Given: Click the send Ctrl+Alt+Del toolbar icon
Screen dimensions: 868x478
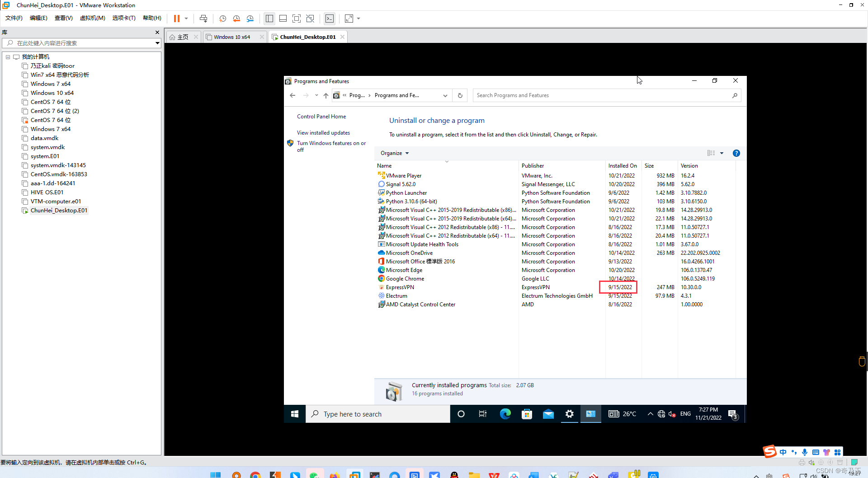Looking at the screenshot, I should (203, 19).
